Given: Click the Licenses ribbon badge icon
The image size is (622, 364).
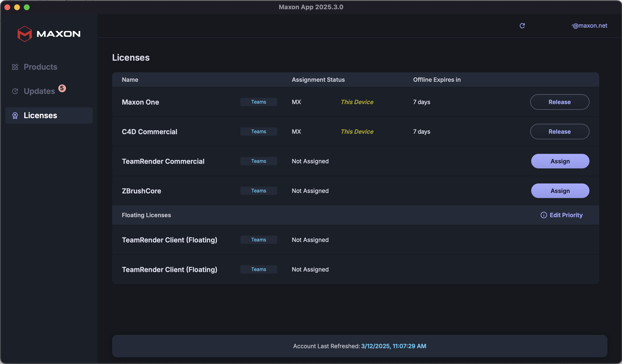Looking at the screenshot, I should pyautogui.click(x=15, y=116).
